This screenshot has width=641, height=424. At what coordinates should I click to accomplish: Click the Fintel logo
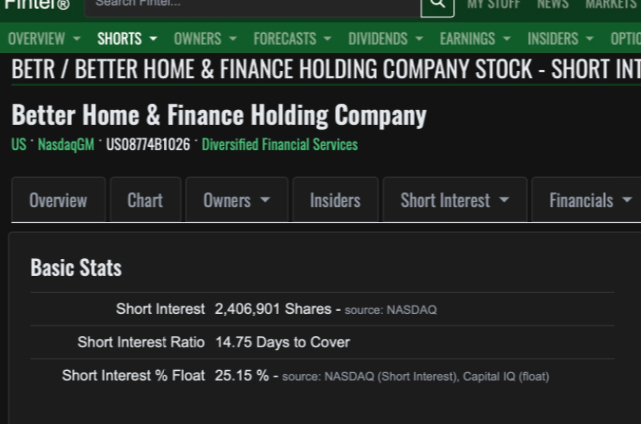click(37, 5)
